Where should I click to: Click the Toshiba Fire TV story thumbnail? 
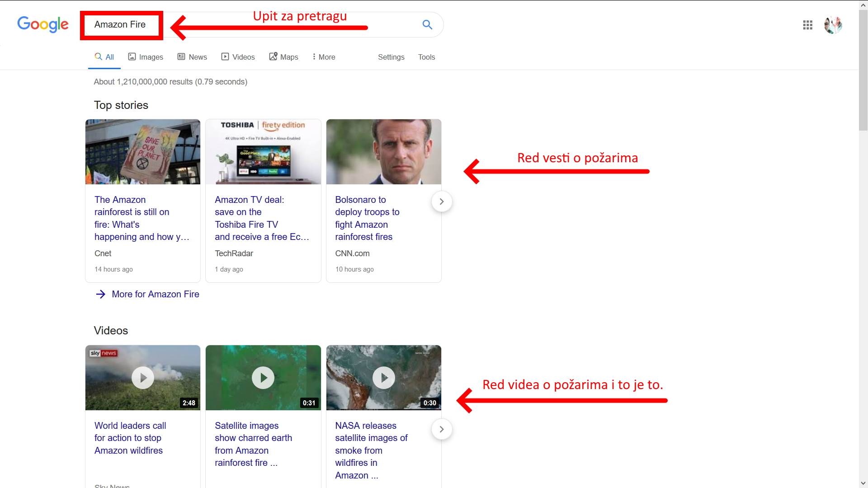pos(263,152)
